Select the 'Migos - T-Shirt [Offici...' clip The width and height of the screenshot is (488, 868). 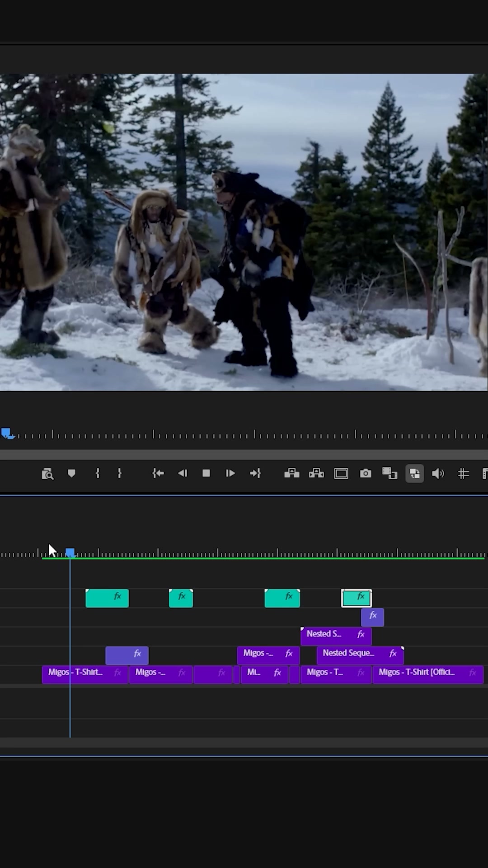point(427,675)
